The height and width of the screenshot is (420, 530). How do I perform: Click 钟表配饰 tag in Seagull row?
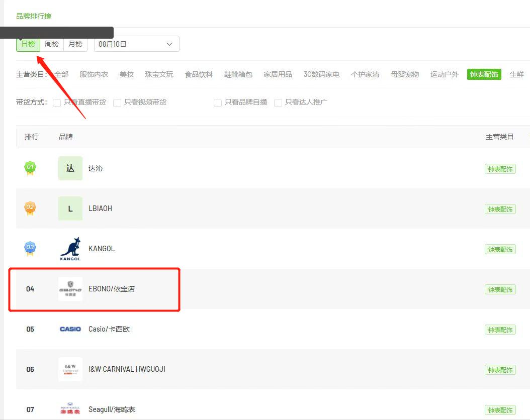(x=500, y=410)
